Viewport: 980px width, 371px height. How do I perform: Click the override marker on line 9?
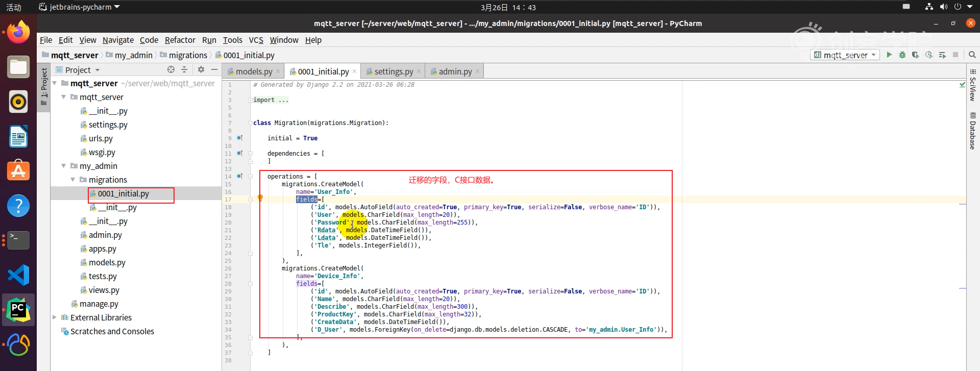pyautogui.click(x=240, y=138)
